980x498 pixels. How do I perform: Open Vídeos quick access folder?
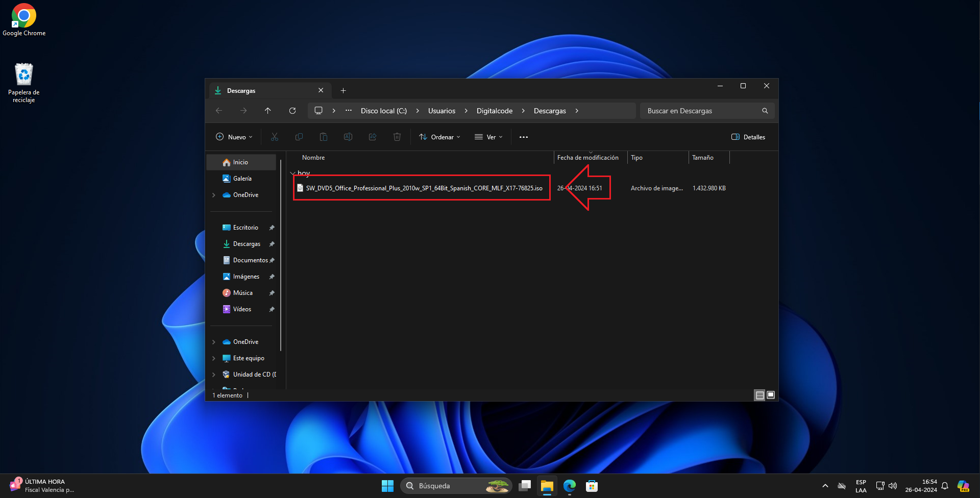coord(241,309)
